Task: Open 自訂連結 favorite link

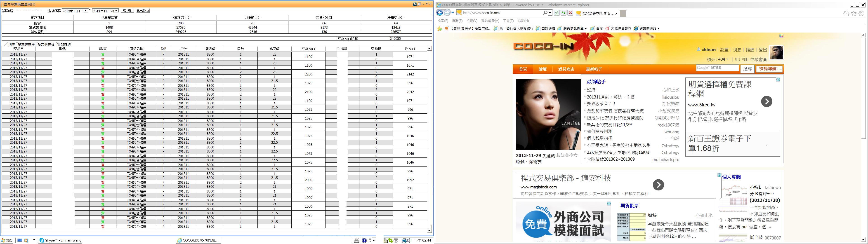Action: [x=545, y=29]
